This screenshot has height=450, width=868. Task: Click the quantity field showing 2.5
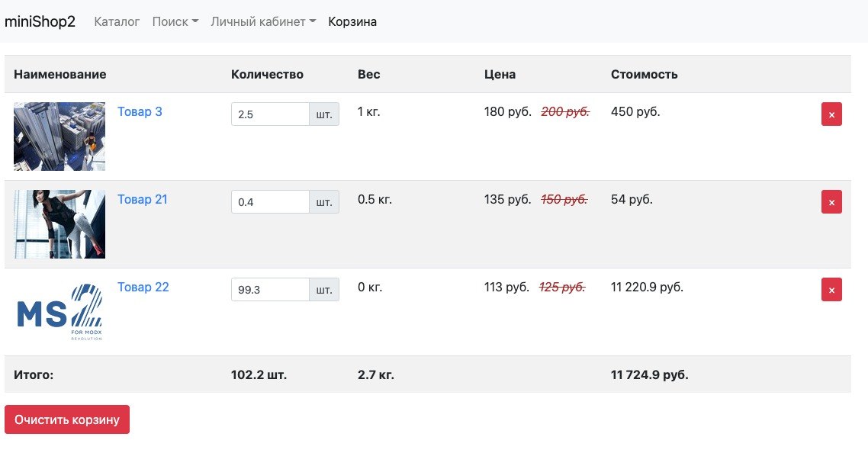coord(270,114)
